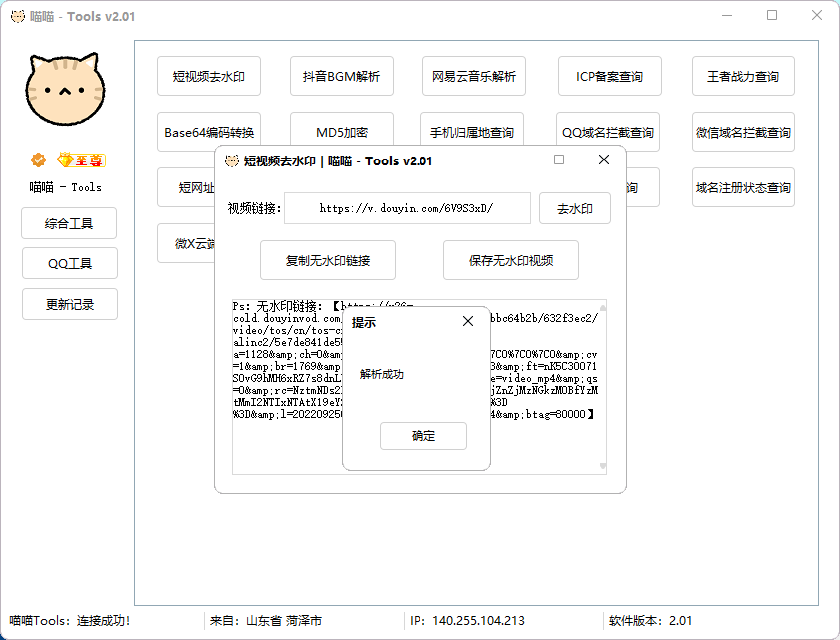
Task: Open 域名注册状态查询 tool
Action: tap(743, 187)
